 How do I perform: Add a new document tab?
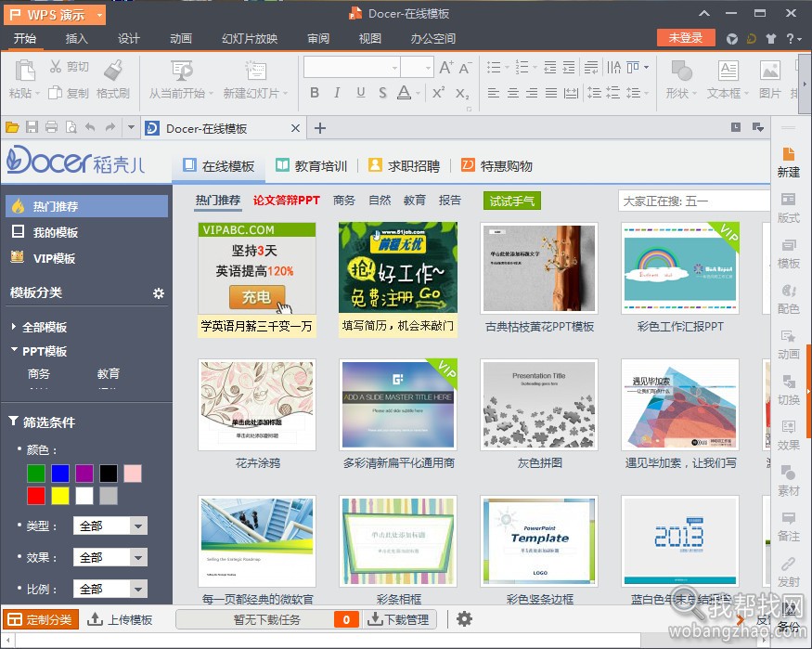click(320, 128)
